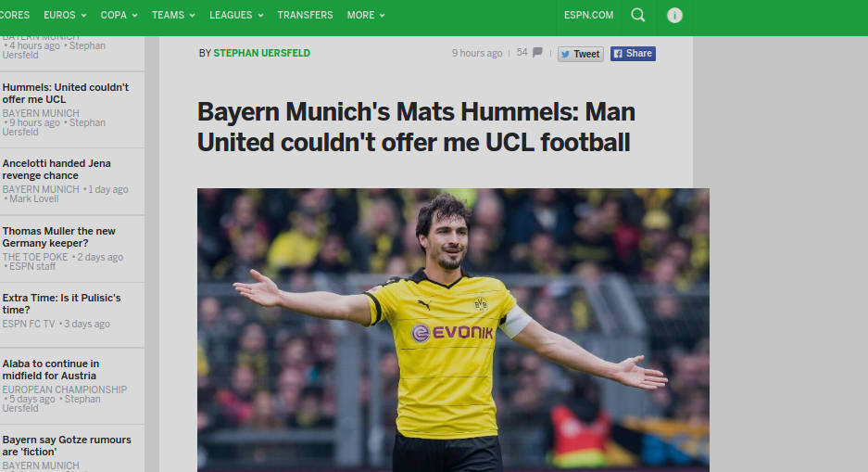Screen dimensions: 868x472
Task: Open 'Extra Time: Is it Pulisic's time?'
Action: point(61,303)
